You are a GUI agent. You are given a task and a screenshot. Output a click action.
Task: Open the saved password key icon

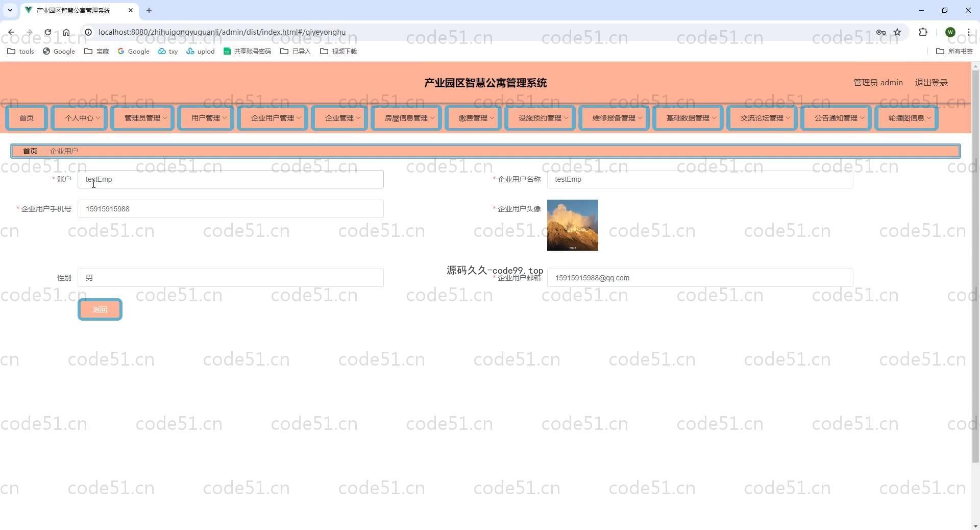880,32
